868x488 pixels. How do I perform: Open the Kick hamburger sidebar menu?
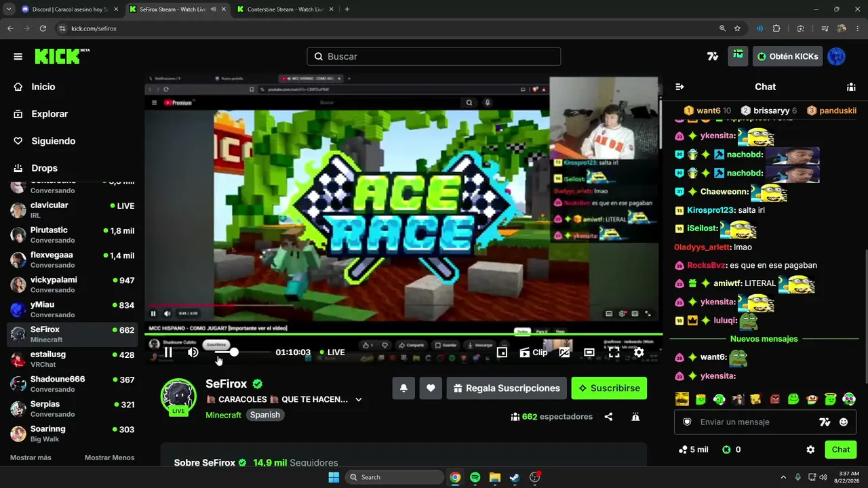[18, 56]
